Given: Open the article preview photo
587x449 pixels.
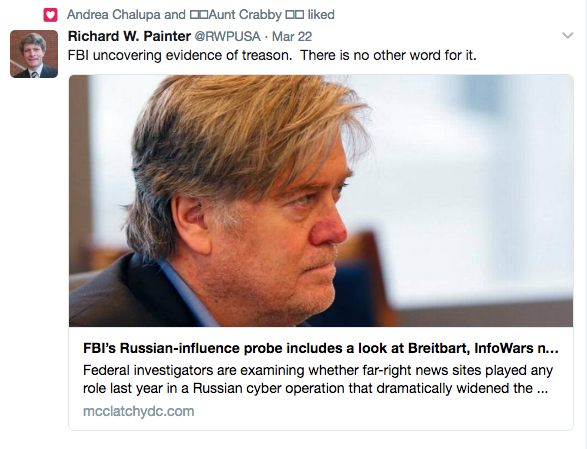Looking at the screenshot, I should pyautogui.click(x=321, y=201).
